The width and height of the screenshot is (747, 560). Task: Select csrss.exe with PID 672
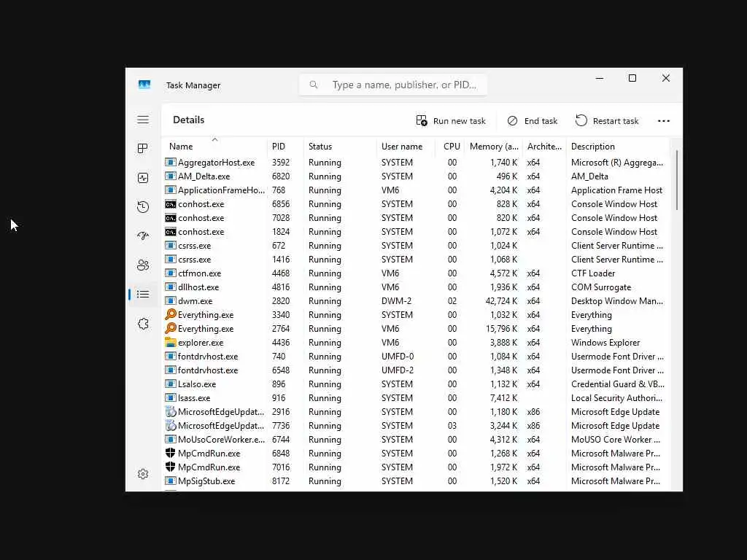click(417, 245)
